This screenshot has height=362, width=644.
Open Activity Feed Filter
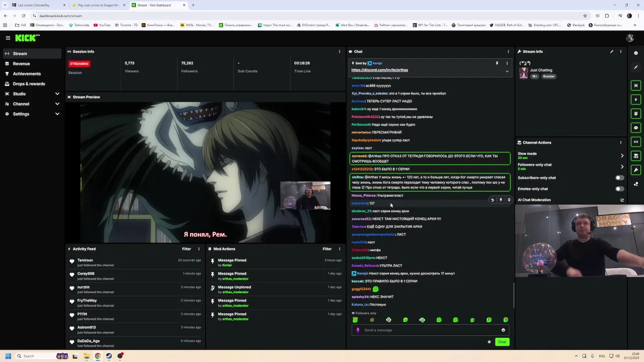[x=186, y=249]
